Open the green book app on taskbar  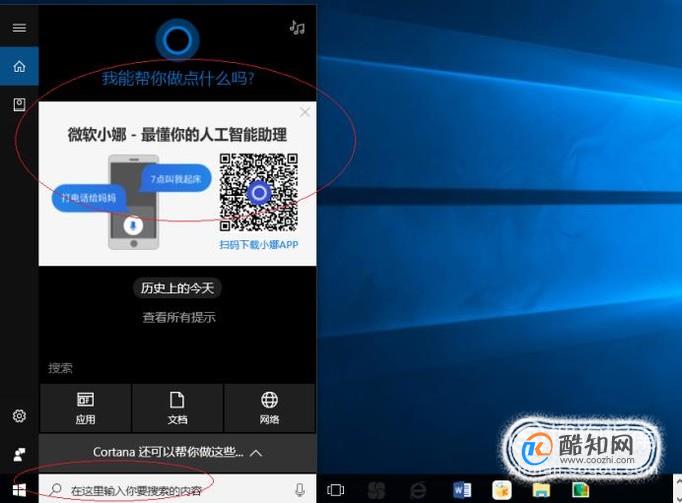581,490
